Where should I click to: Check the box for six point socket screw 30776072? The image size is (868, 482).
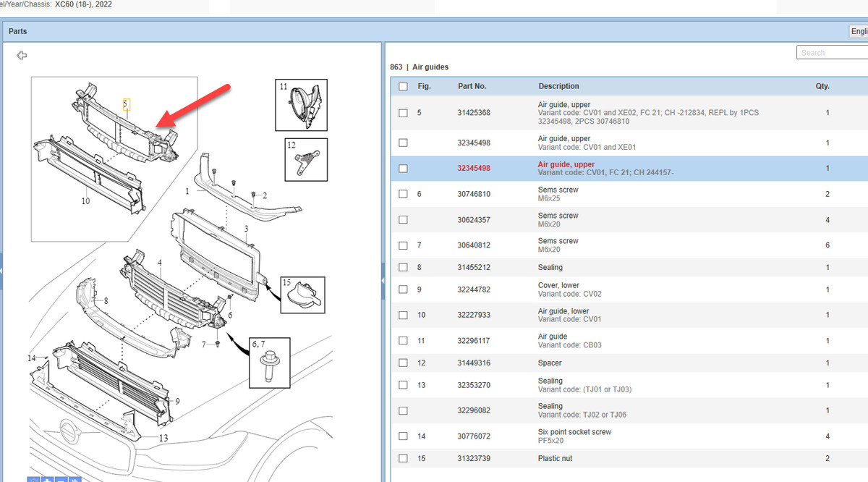tap(403, 436)
